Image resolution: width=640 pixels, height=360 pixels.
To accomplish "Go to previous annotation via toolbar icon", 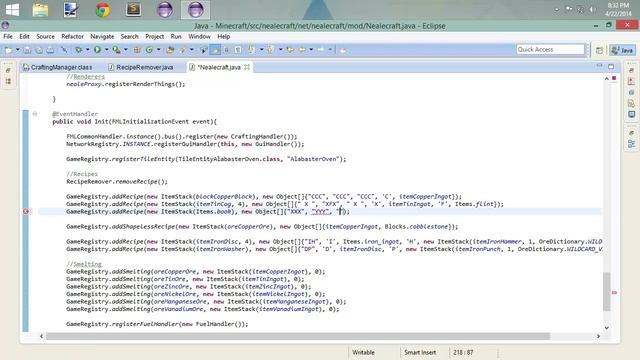I will pos(270,50).
